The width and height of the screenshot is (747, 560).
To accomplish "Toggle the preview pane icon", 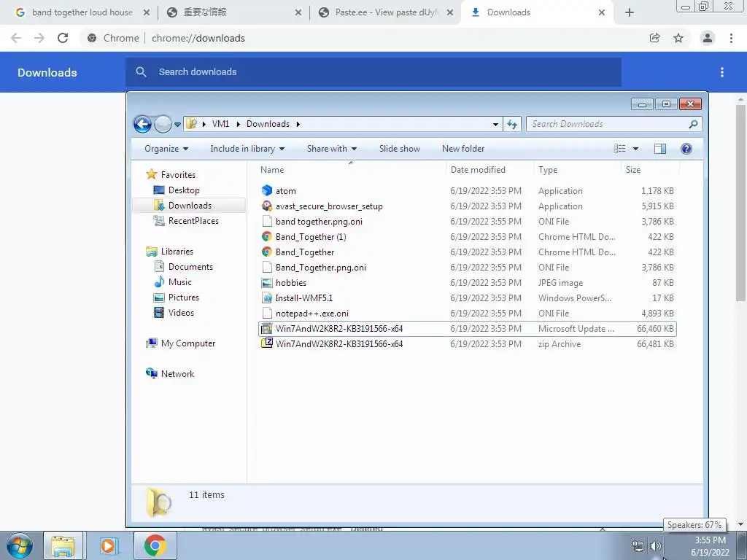I will tap(659, 149).
